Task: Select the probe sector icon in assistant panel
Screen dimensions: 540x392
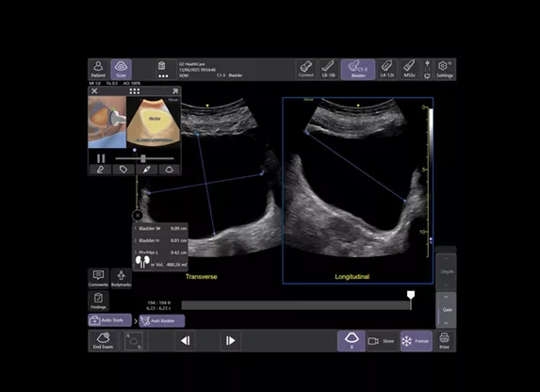Action: tap(170, 170)
